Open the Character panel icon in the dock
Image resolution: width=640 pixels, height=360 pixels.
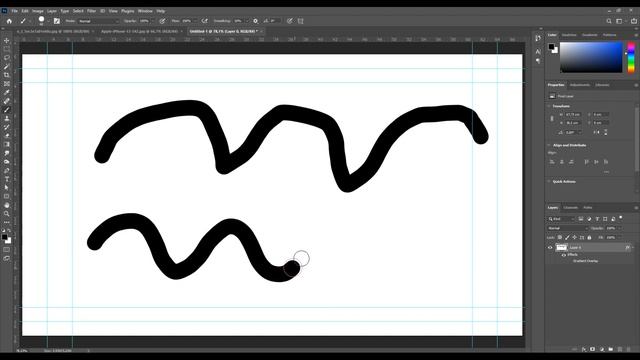pyautogui.click(x=538, y=51)
